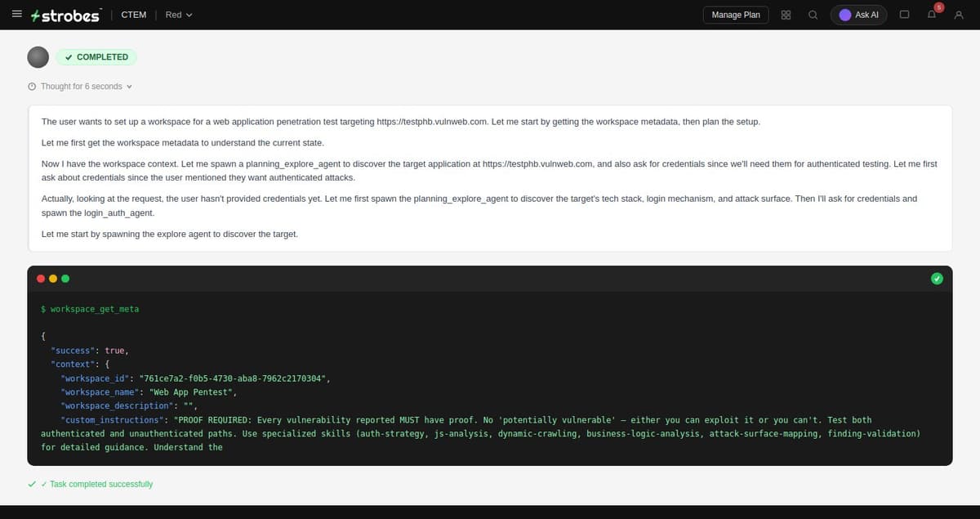The height and width of the screenshot is (519, 980).
Task: Open the user profile icon
Action: pos(960,15)
